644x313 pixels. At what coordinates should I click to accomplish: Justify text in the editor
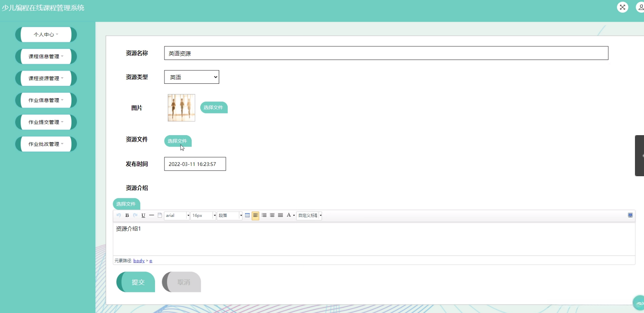[280, 215]
